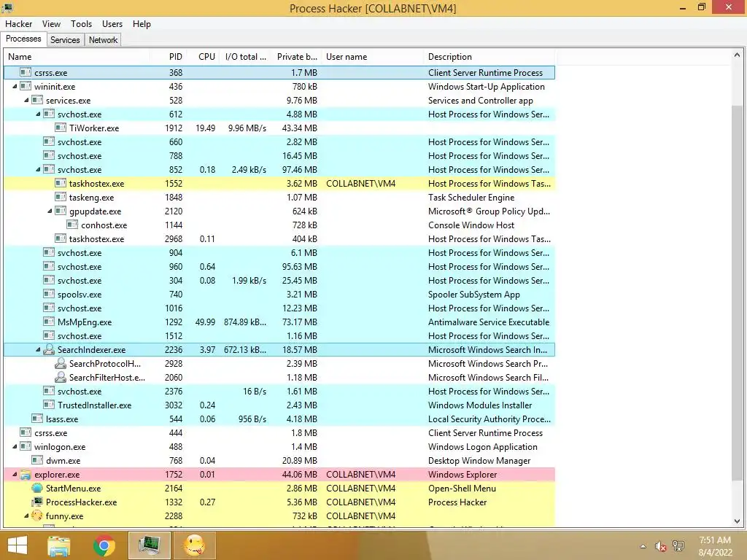
Task: Launch Google Chrome from the taskbar
Action: tap(104, 545)
